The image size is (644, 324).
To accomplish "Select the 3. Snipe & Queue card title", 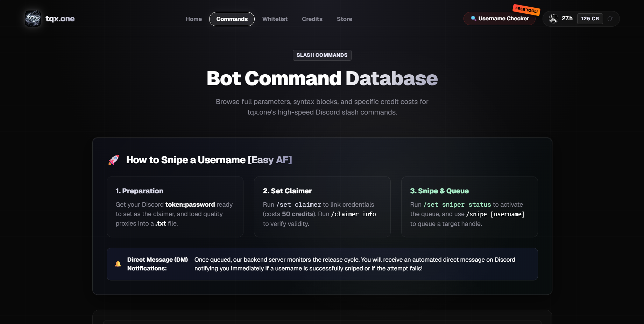I will [x=439, y=191].
